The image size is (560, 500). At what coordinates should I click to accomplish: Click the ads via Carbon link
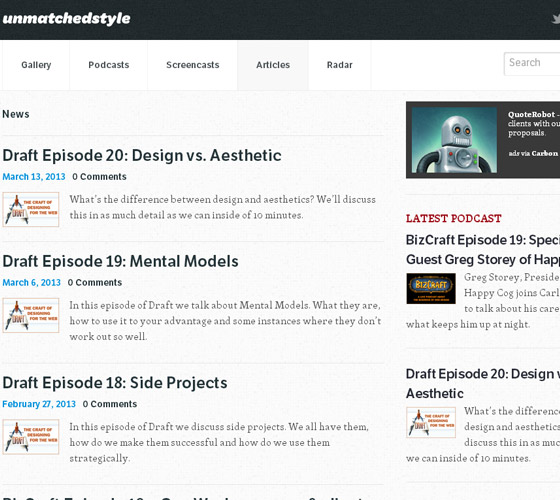click(533, 153)
